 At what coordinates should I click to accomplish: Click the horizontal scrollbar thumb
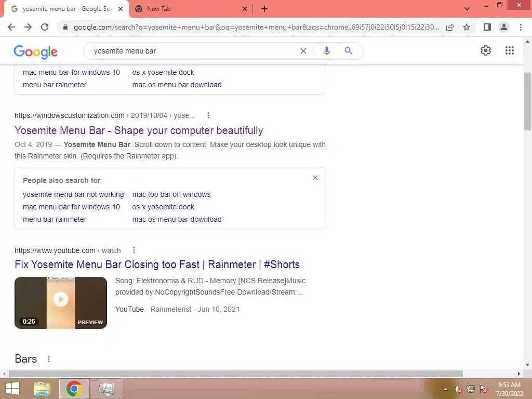tap(235, 374)
